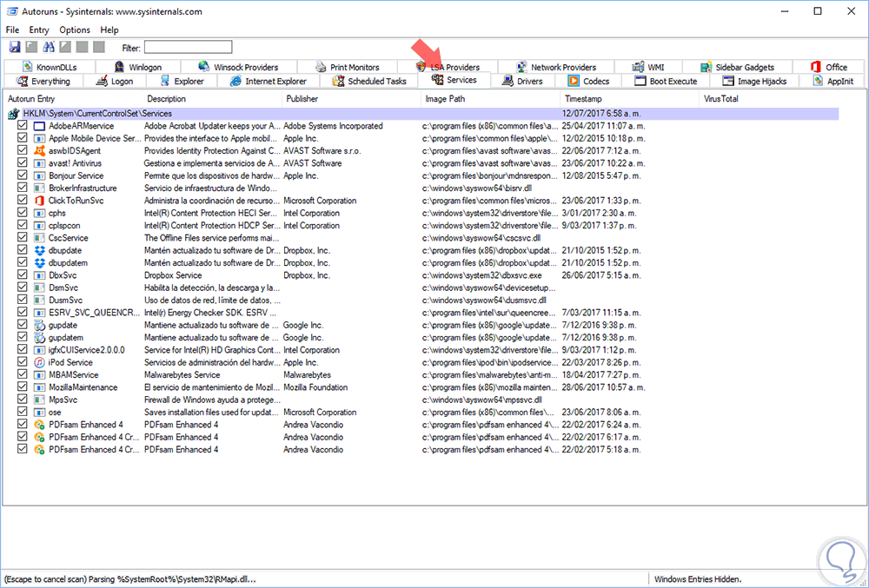Sort by the Image Path column header
The width and height of the screenshot is (869, 588).
pos(490,98)
